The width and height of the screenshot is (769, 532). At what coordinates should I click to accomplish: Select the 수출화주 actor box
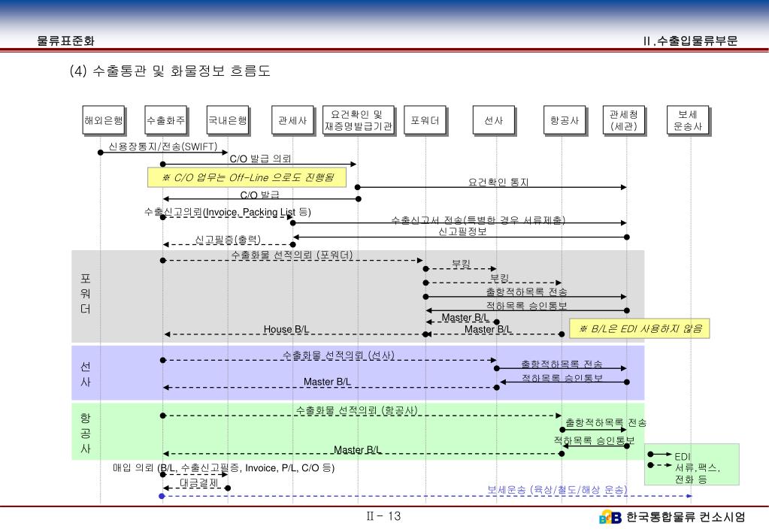(x=166, y=120)
